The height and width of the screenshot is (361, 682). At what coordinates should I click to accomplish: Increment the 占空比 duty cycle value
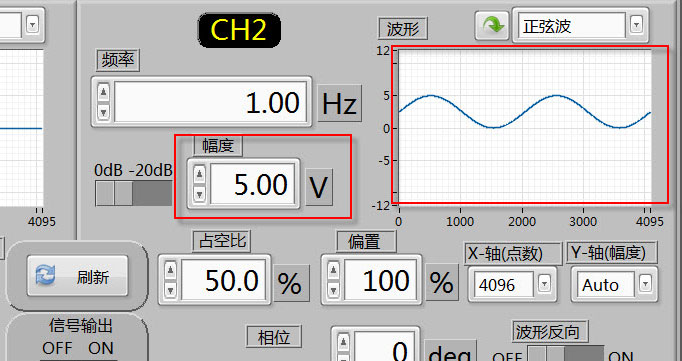pos(170,270)
